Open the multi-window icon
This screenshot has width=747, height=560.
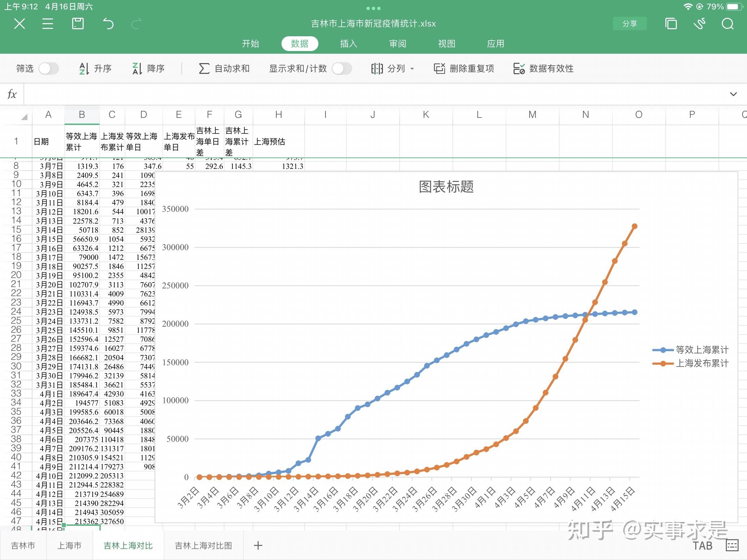(671, 24)
